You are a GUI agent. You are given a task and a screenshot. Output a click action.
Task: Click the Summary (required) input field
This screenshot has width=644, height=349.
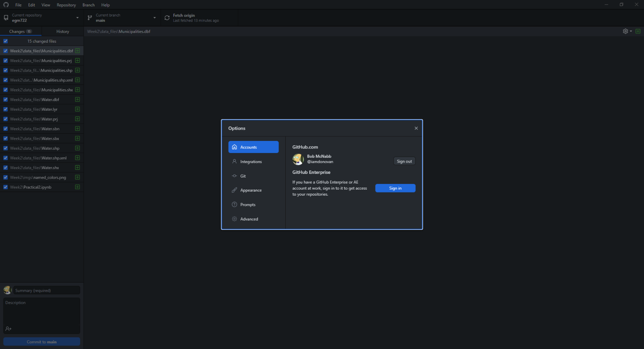point(47,290)
